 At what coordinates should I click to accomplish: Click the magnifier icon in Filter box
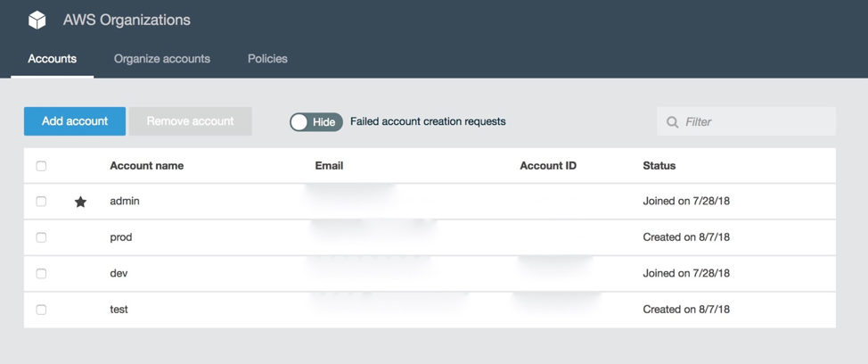coord(673,122)
